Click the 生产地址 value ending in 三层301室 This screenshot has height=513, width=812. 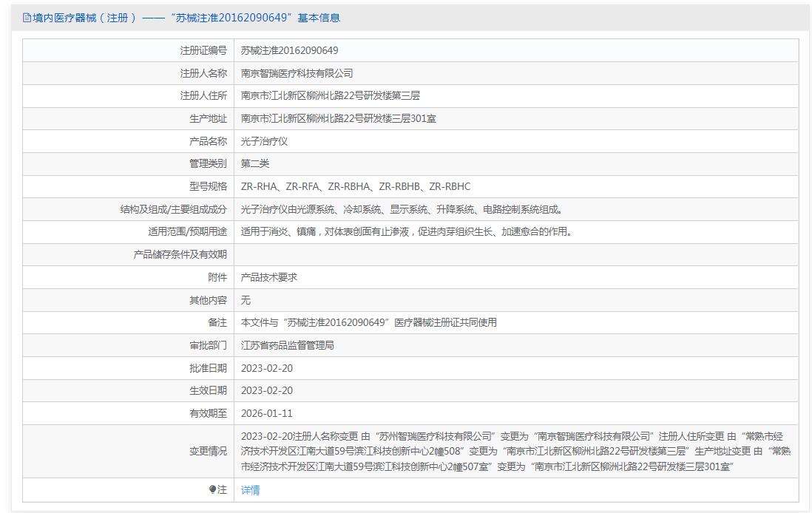[338, 118]
